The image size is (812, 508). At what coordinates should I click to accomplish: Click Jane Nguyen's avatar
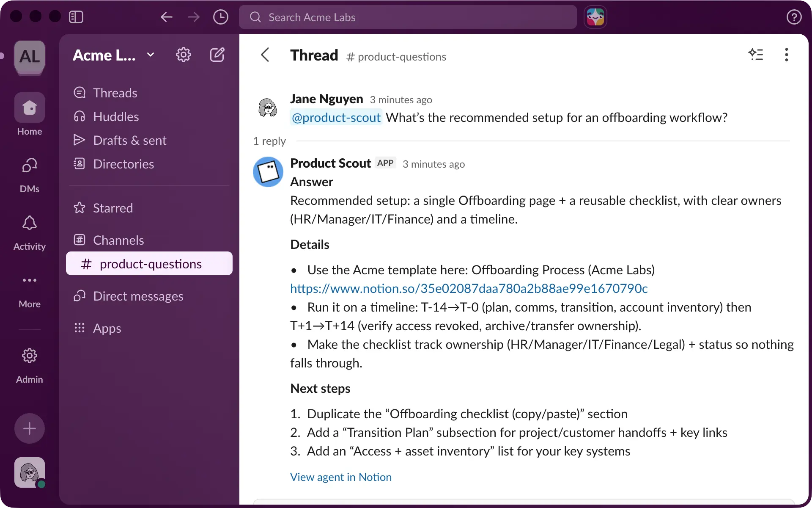point(268,108)
